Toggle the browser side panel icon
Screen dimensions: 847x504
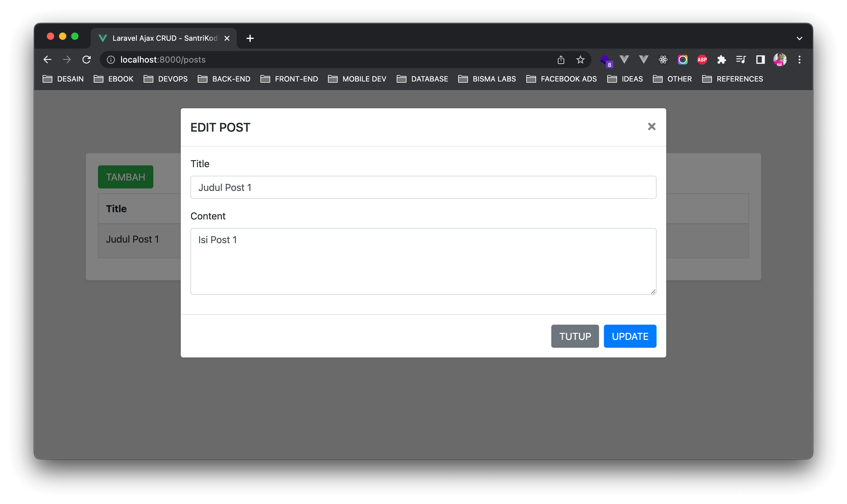[x=760, y=60]
